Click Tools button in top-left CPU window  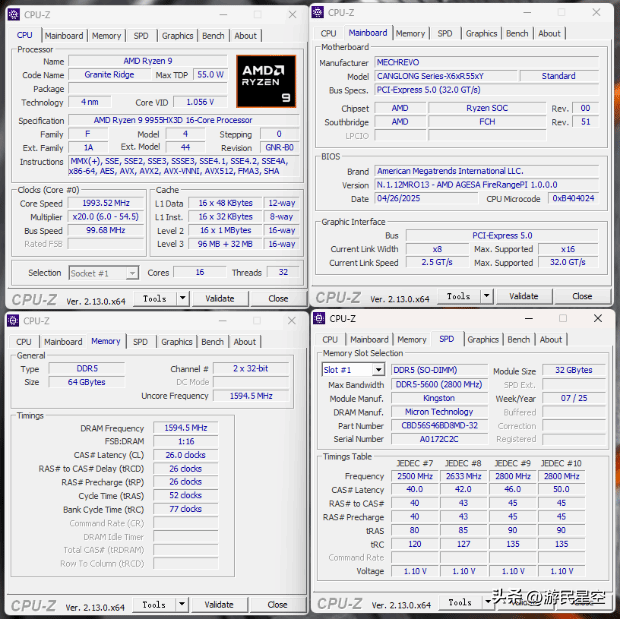coord(155,299)
